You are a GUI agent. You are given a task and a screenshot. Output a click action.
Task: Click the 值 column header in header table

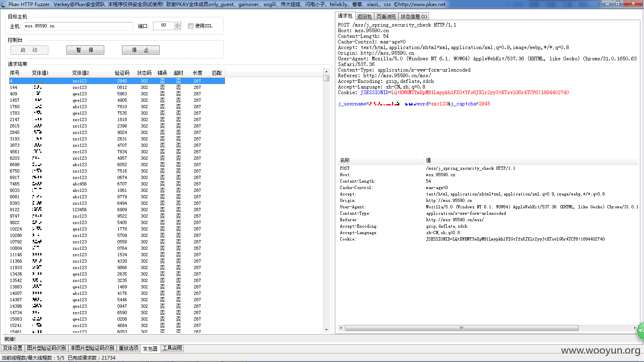click(x=531, y=160)
